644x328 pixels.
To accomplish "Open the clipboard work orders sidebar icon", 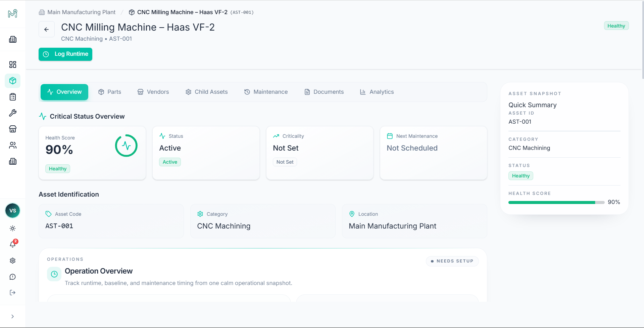I will click(13, 97).
